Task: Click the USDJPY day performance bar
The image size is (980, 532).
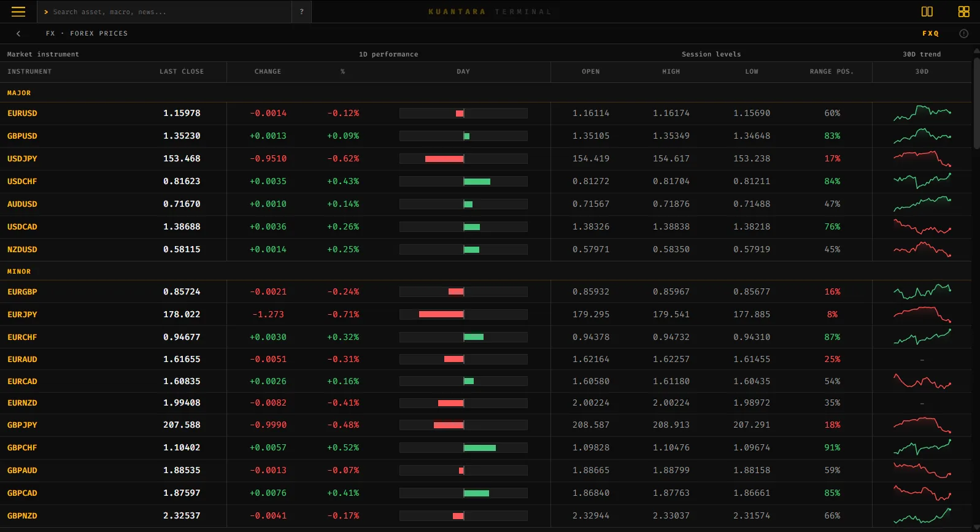Action: coord(463,159)
